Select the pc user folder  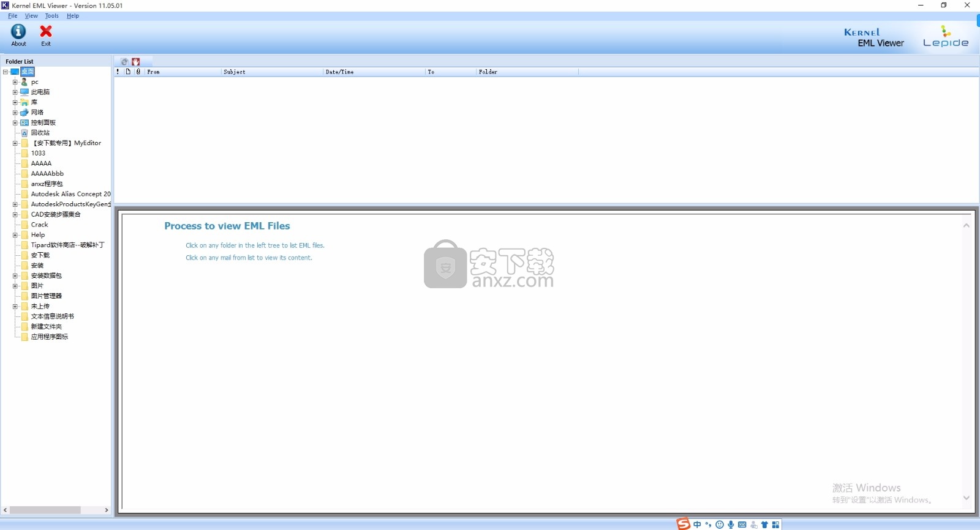35,82
